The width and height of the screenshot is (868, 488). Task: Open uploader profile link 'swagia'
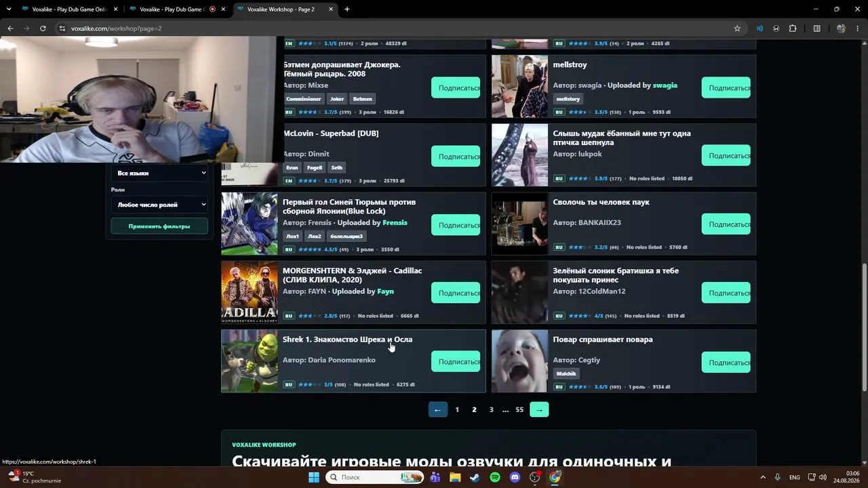pos(665,85)
